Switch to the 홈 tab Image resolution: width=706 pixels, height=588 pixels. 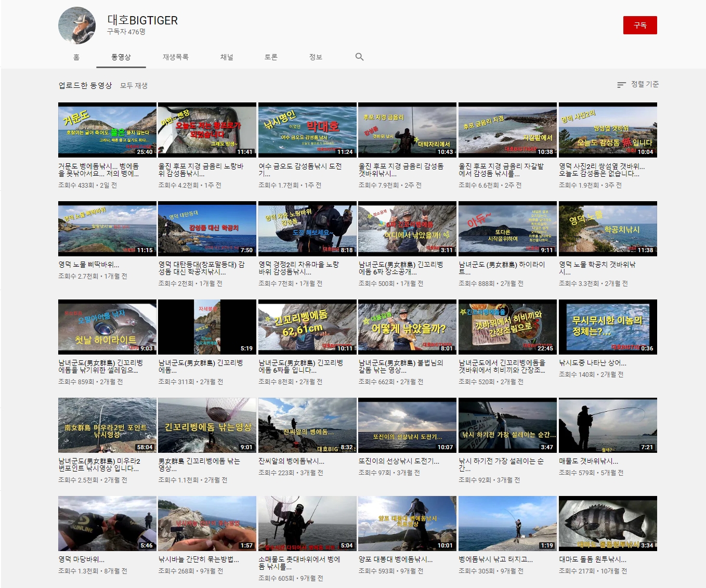76,57
